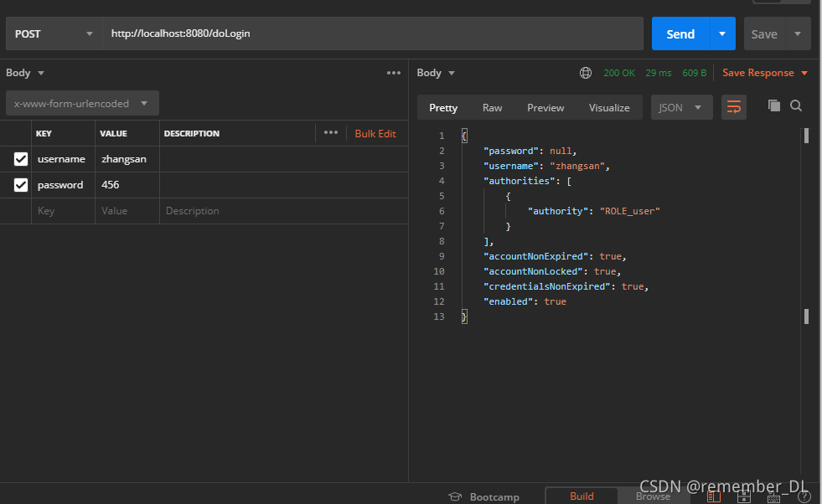822x504 pixels.
Task: Click the 200 OK status text
Action: point(619,73)
